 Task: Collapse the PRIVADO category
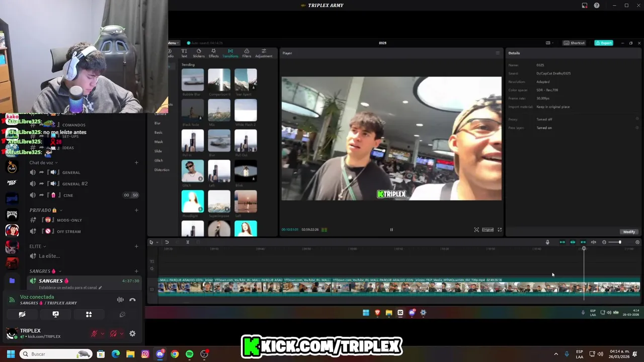point(46,210)
